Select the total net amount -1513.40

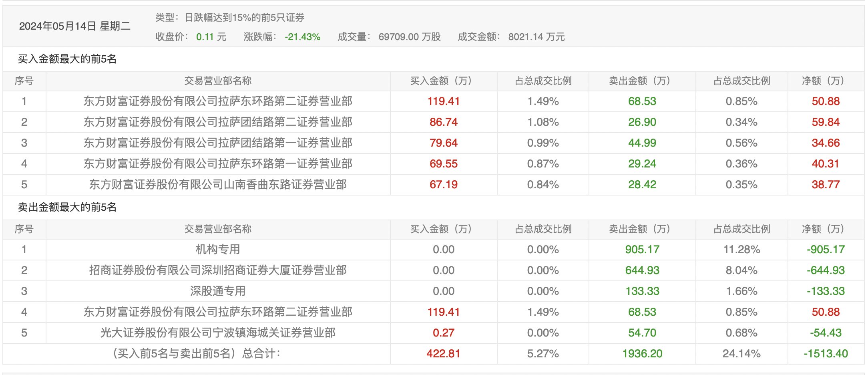point(826,354)
